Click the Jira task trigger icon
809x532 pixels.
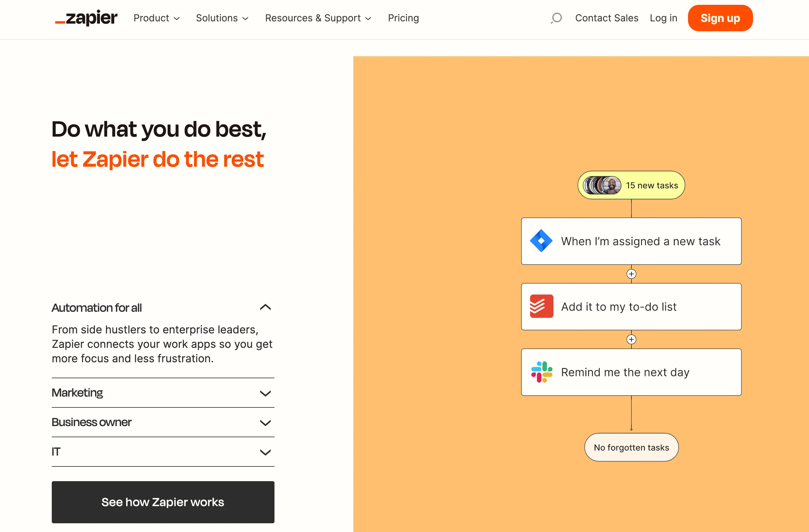tap(541, 240)
